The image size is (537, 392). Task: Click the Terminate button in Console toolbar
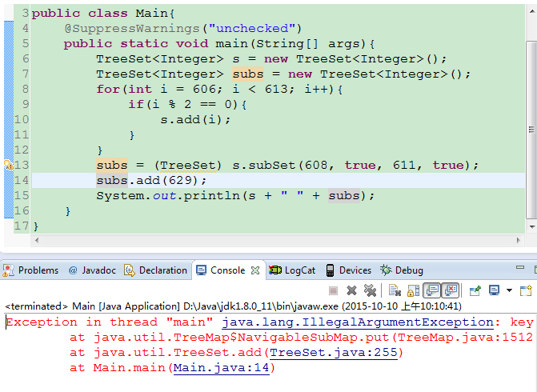point(333,290)
